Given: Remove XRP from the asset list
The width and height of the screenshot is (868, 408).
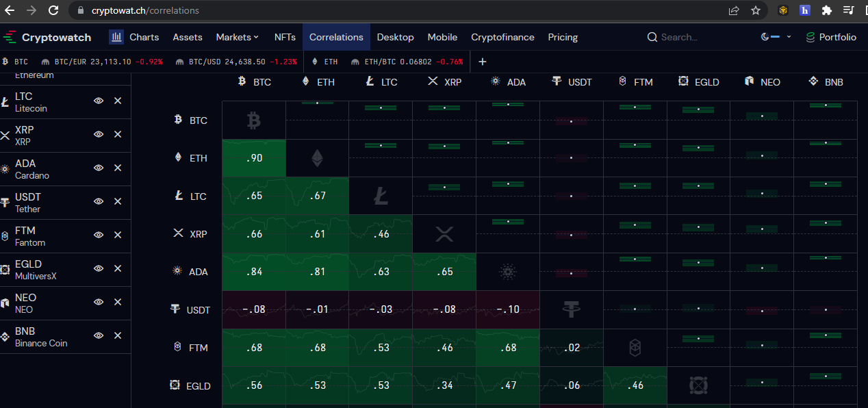Looking at the screenshot, I should (118, 134).
